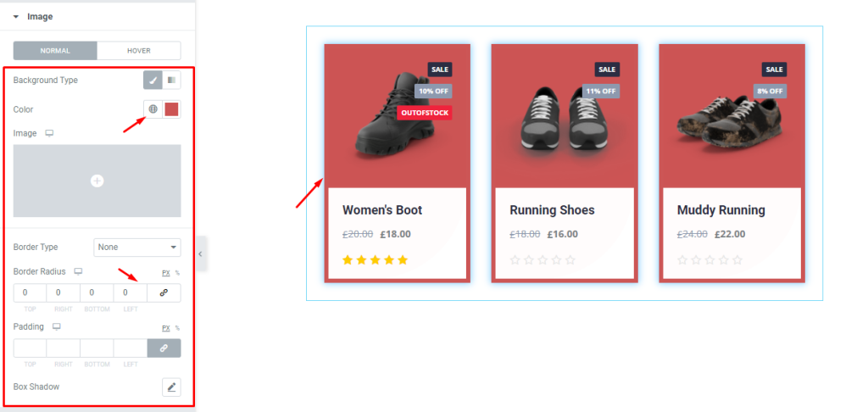Collapse the Image section

point(15,17)
